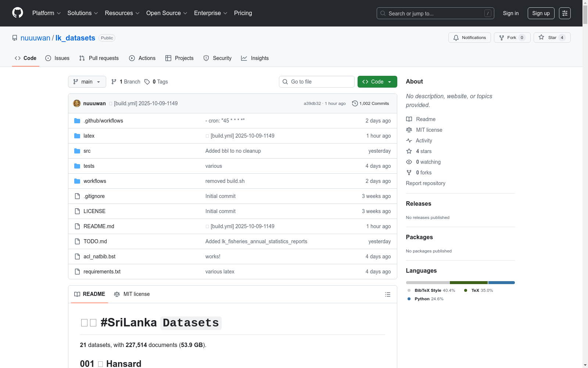This screenshot has height=368, width=588.
Task: Open the green Code dropdown button
Action: click(377, 82)
